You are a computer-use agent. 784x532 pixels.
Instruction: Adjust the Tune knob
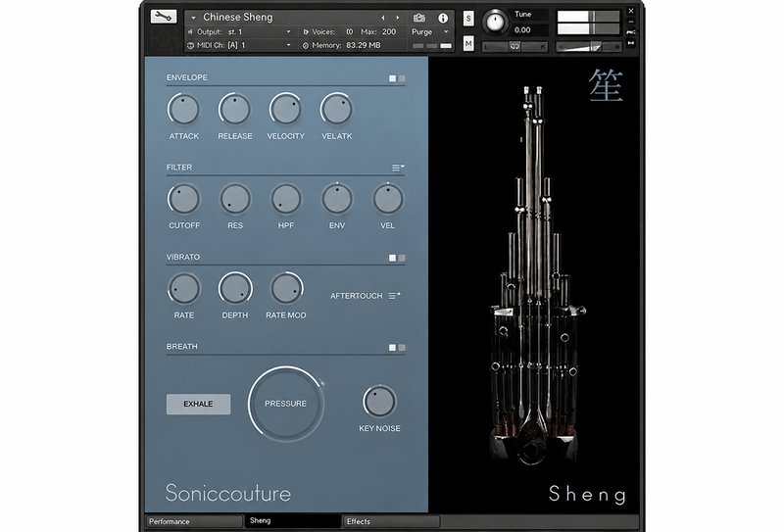coord(495,22)
